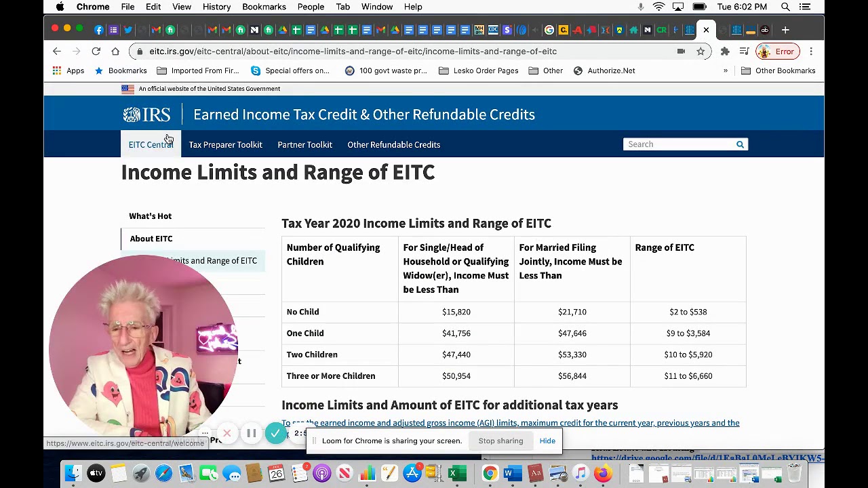Screen dimensions: 868x488
Task: Click the Wi-Fi icon in the menu bar
Action: tap(658, 7)
